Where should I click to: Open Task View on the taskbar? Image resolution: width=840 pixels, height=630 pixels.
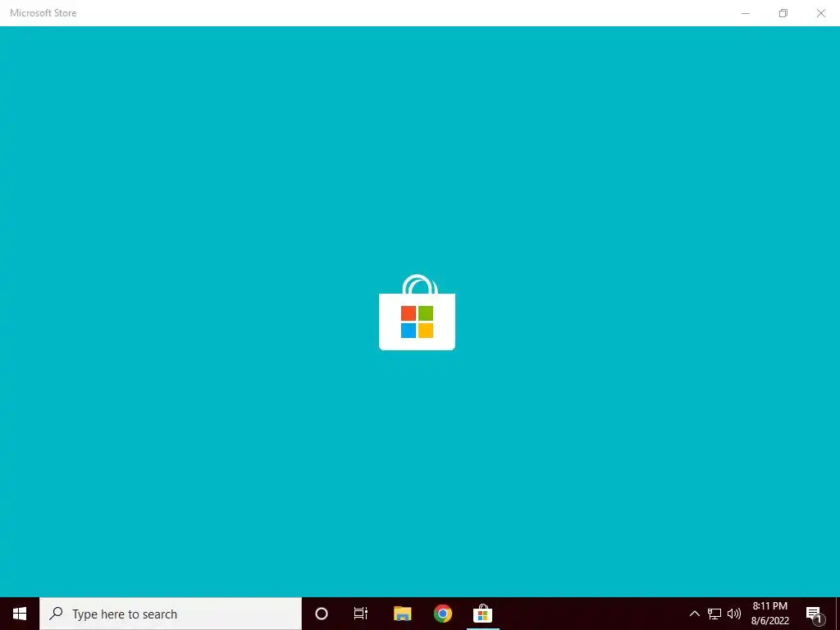[x=361, y=614]
